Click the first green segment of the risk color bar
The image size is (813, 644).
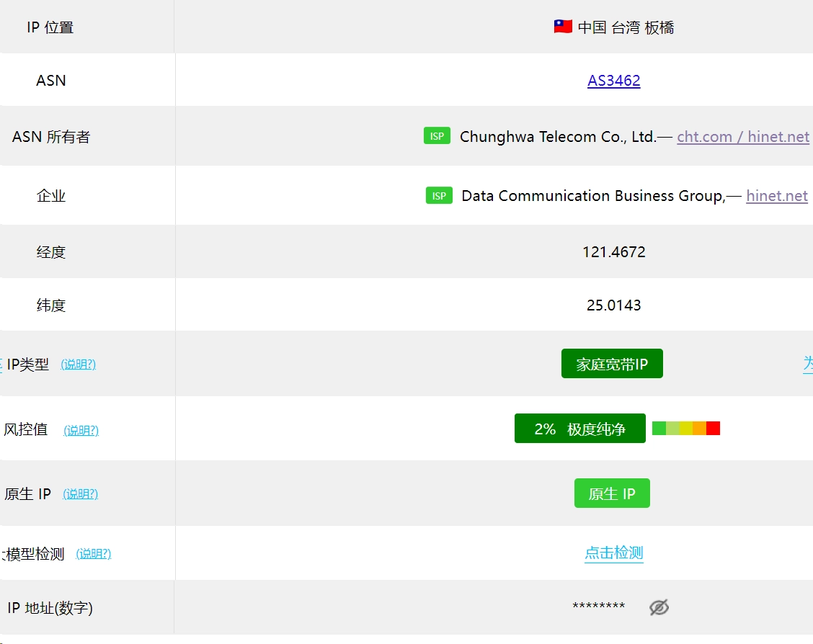point(659,429)
